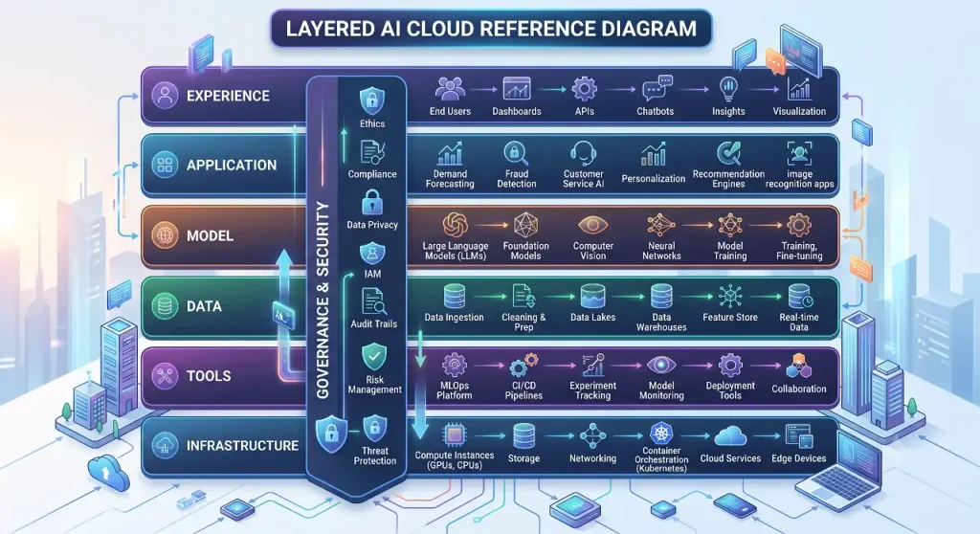
Task: Select the Application layer grid icon
Action: 165,165
